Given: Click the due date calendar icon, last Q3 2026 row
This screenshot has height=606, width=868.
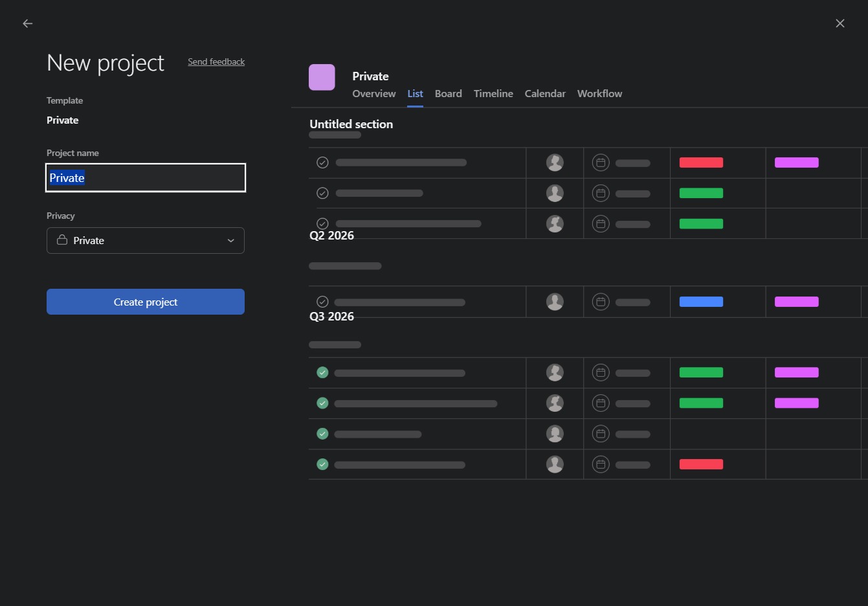Looking at the screenshot, I should pos(601,464).
